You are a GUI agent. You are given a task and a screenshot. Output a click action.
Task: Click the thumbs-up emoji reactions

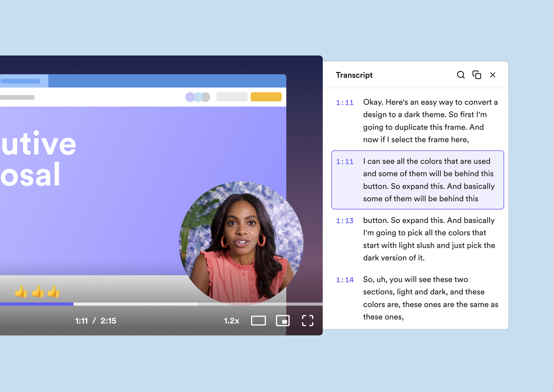coord(37,292)
